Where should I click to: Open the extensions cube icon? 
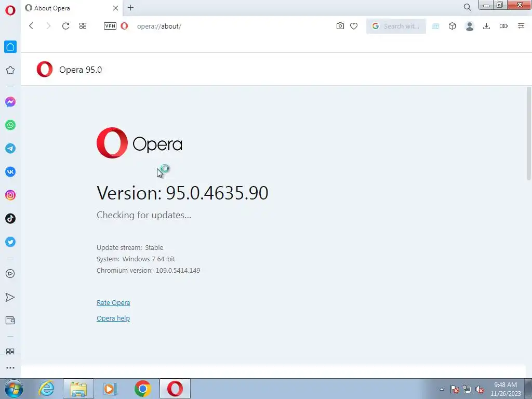453,26
